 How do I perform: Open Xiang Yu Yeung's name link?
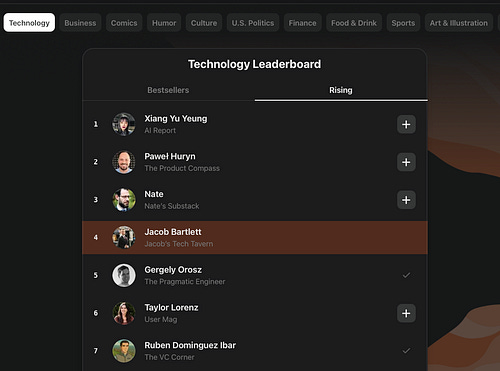[176, 119]
